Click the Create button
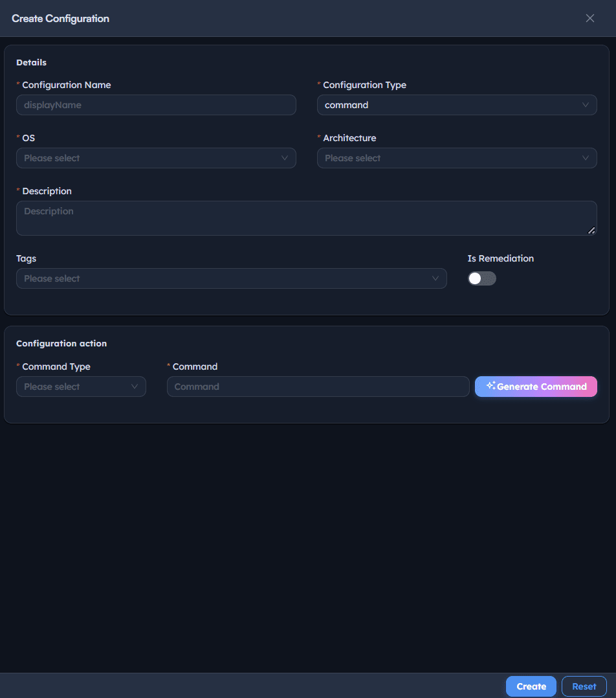616x698 pixels. [x=531, y=686]
